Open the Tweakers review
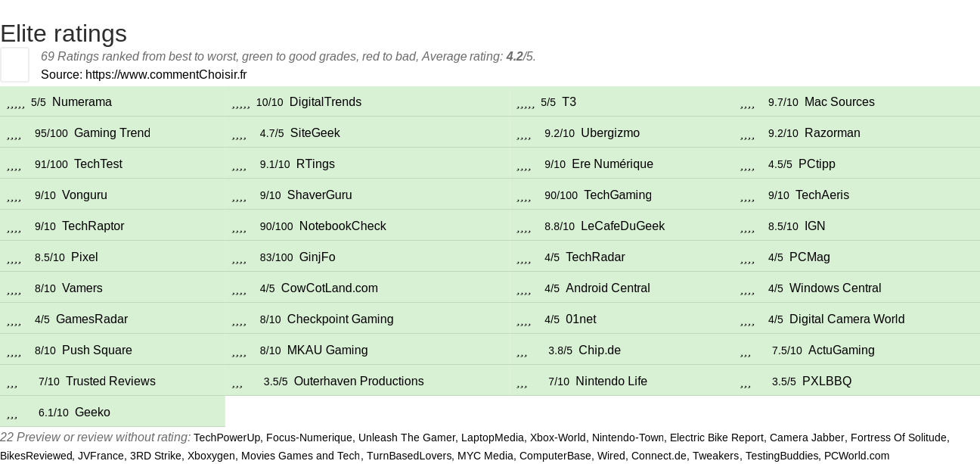980x464 pixels. [x=716, y=456]
